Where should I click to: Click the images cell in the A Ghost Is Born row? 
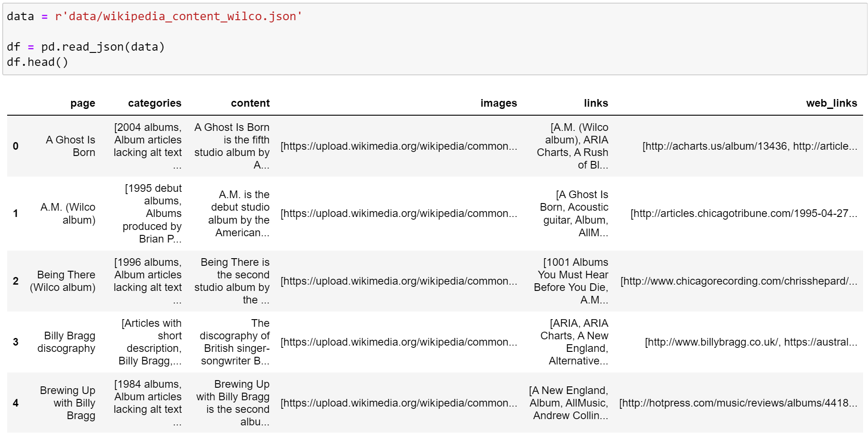click(399, 146)
